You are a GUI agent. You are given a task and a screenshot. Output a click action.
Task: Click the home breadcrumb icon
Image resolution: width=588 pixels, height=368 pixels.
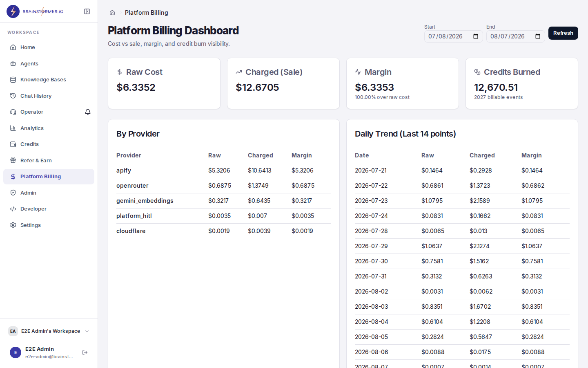click(112, 13)
